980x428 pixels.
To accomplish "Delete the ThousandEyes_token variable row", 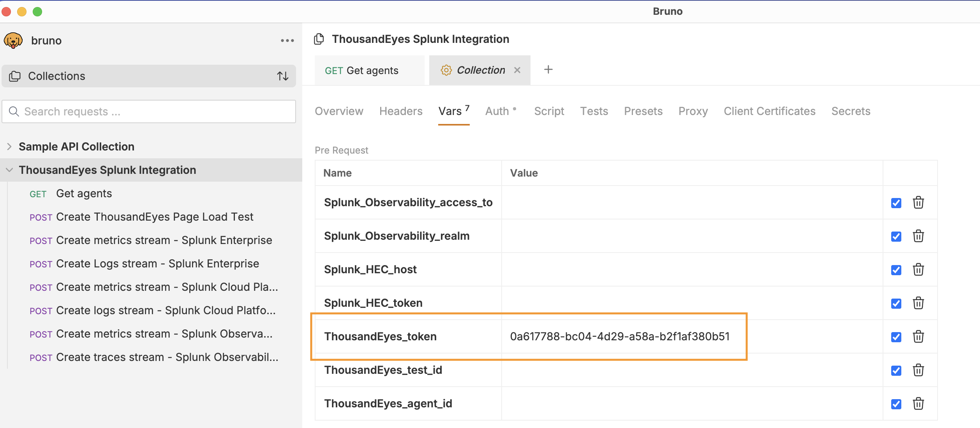I will 918,337.
